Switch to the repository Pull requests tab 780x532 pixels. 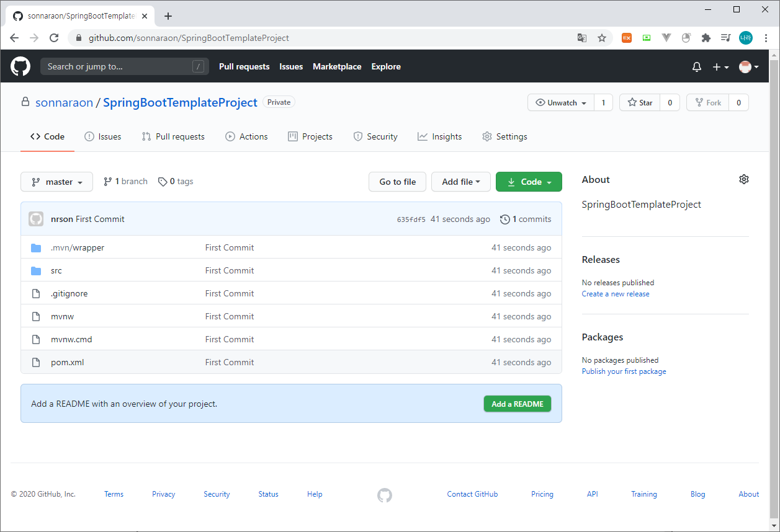coord(173,136)
